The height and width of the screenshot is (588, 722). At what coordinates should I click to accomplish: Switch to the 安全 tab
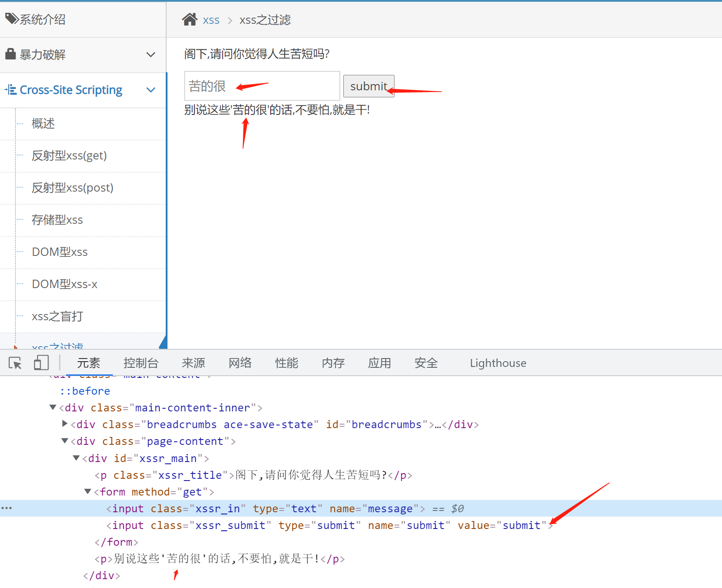point(426,363)
